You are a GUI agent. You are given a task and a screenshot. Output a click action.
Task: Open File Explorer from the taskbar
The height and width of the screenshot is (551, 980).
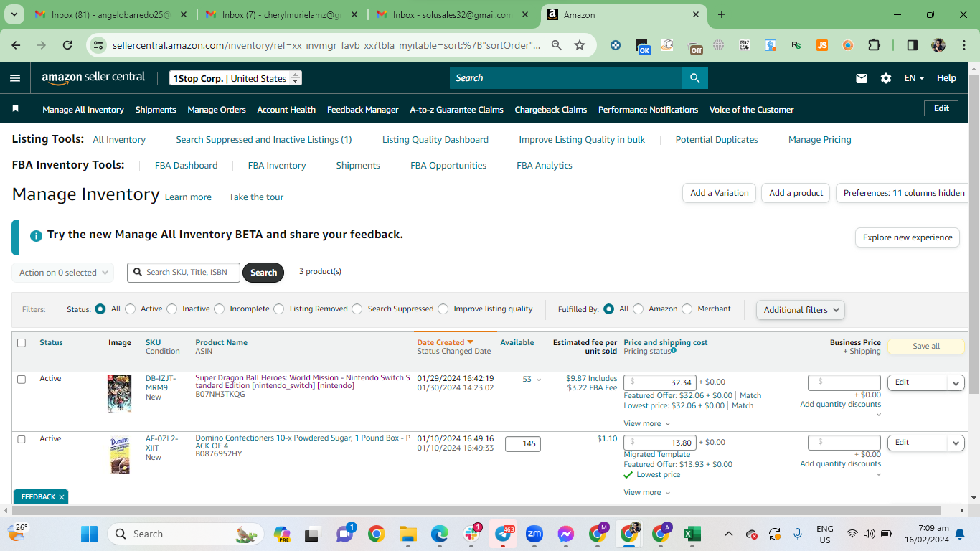(x=407, y=534)
